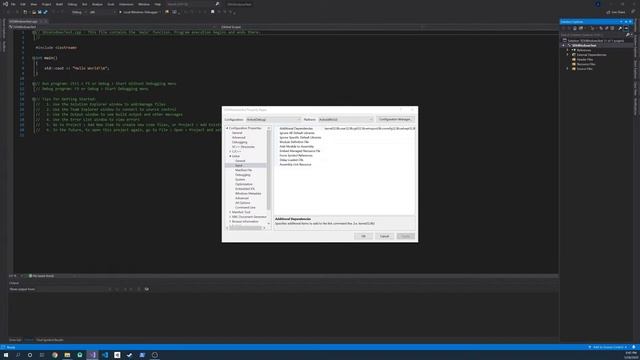Click the Visual Studio Code taskbar icon
This screenshot has height=360, width=640.
tap(105, 355)
